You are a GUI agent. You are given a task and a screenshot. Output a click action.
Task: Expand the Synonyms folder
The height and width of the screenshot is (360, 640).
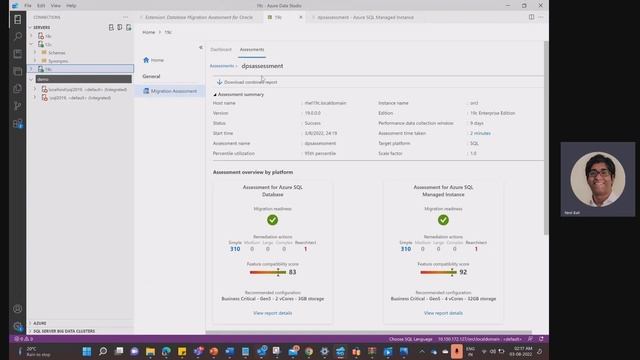coord(35,61)
